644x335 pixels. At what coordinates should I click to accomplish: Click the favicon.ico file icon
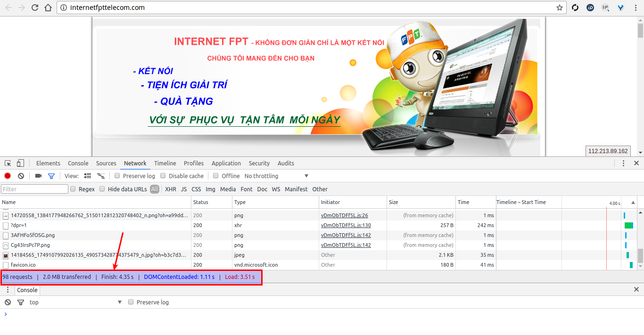click(x=6, y=265)
